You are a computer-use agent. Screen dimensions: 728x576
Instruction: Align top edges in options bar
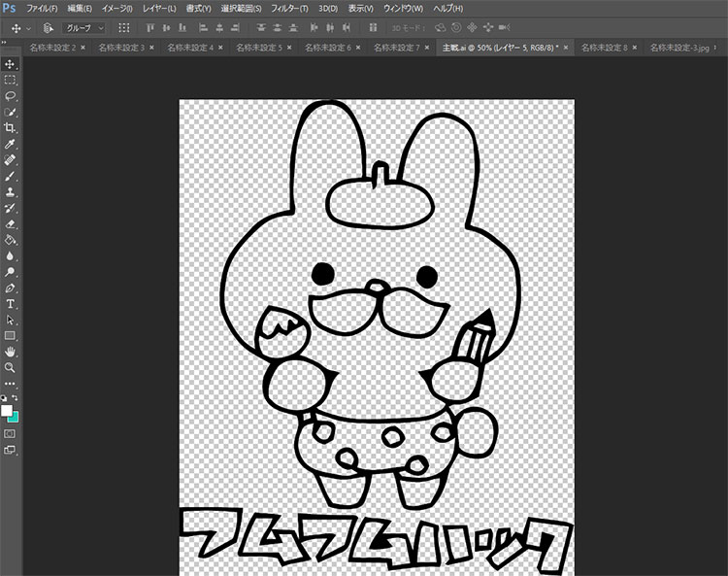coord(149,28)
